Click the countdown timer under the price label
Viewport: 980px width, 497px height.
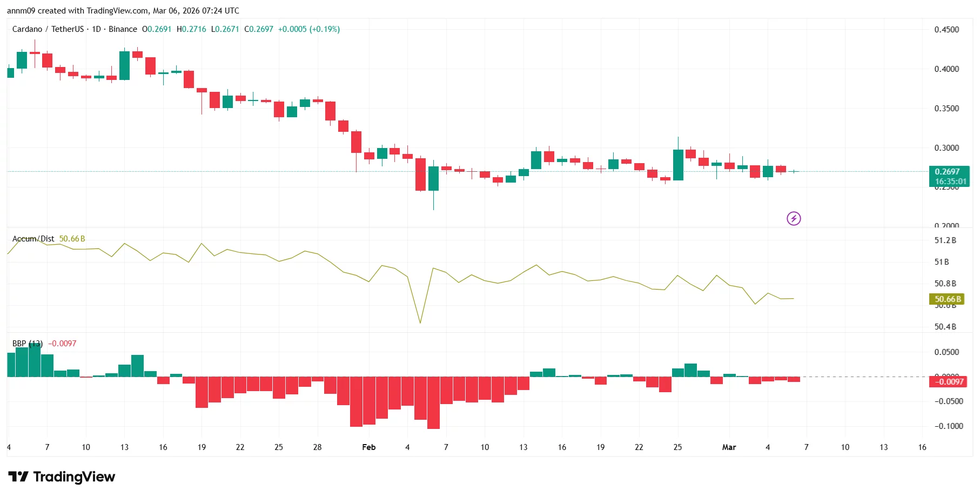pyautogui.click(x=951, y=181)
